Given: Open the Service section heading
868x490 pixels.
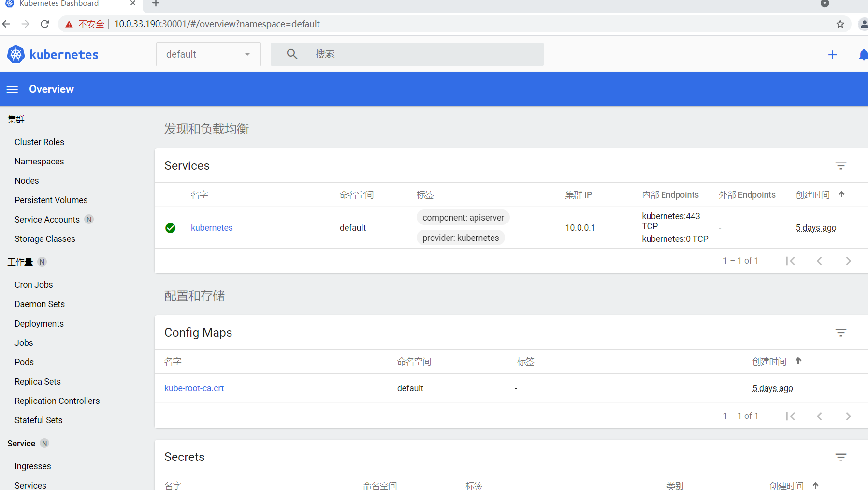Looking at the screenshot, I should tap(21, 444).
